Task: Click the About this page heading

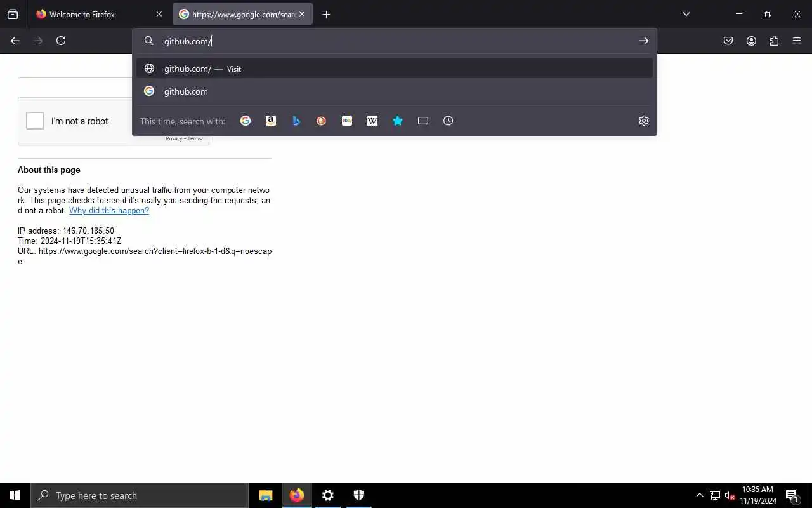Action: (x=49, y=170)
